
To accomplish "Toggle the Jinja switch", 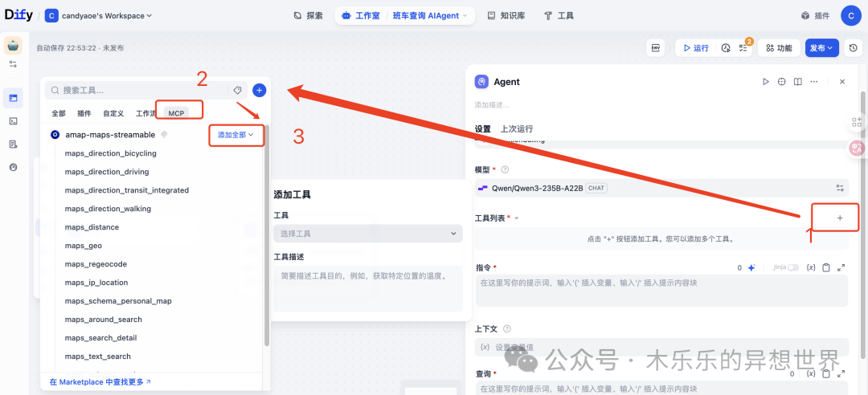I will (x=793, y=268).
